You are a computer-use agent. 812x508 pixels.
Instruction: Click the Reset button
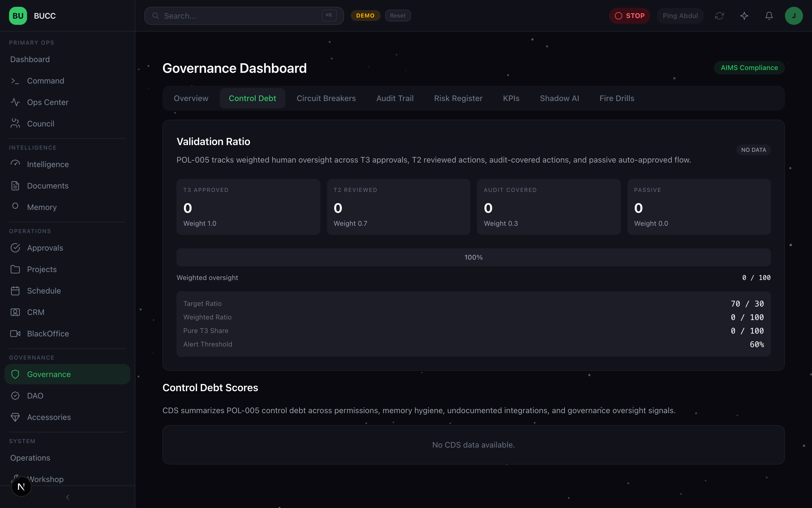pos(398,16)
